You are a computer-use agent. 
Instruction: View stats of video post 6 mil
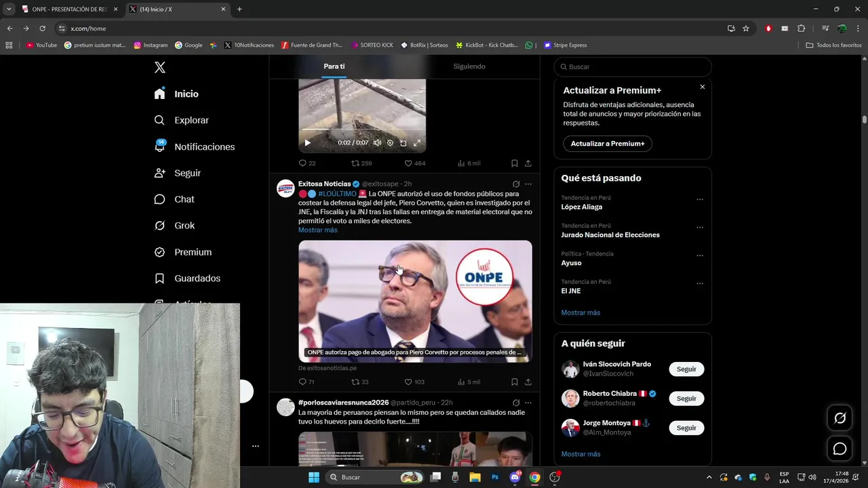point(469,163)
